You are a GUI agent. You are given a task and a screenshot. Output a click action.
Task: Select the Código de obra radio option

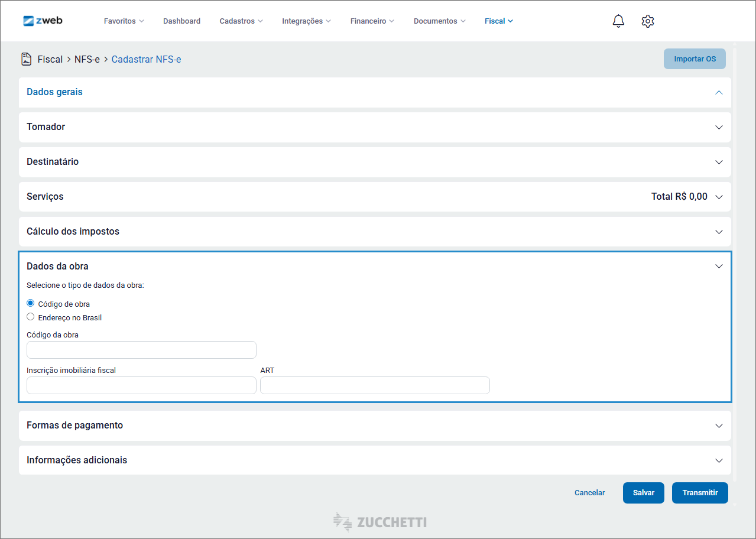[x=31, y=303]
